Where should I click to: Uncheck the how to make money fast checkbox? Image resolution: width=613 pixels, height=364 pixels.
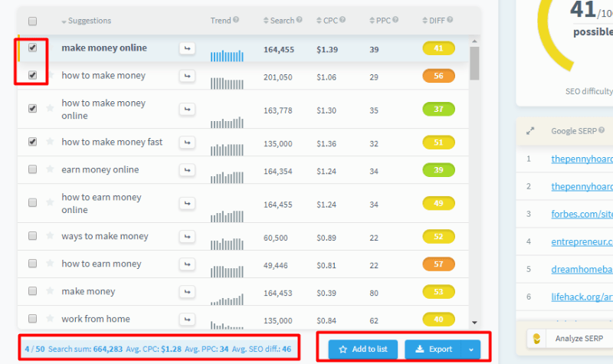(x=32, y=142)
